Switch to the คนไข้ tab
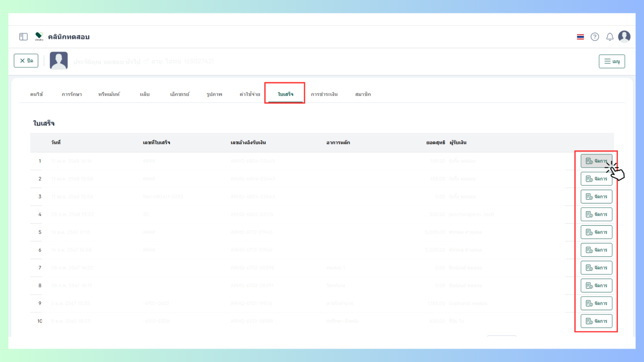Viewport: 644px width, 362px height. pos(37,94)
